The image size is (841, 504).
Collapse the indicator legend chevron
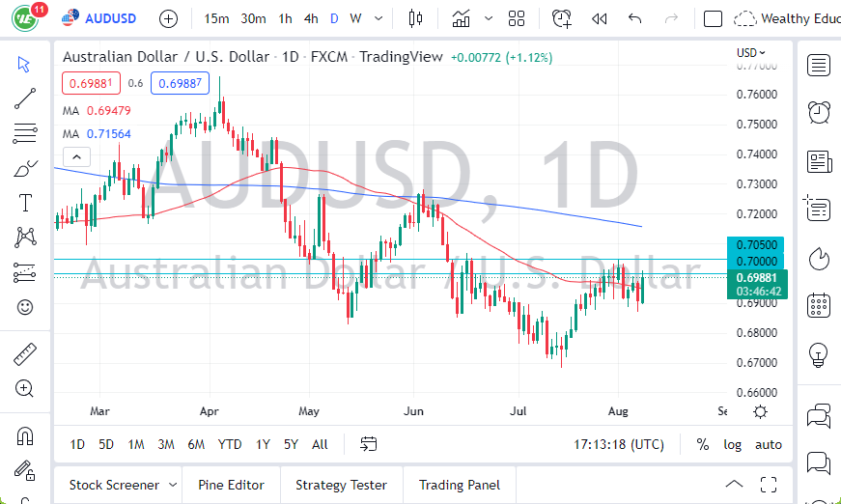pos(75,156)
